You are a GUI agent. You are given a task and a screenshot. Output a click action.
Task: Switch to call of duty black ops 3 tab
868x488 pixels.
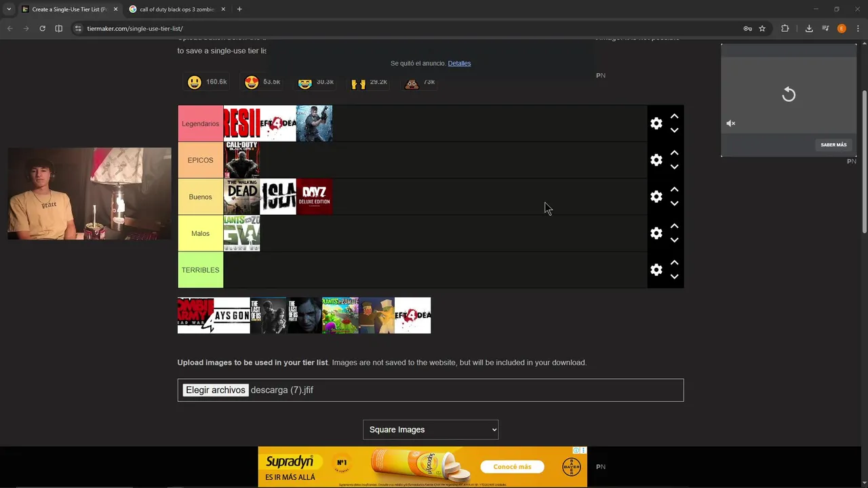point(178,9)
